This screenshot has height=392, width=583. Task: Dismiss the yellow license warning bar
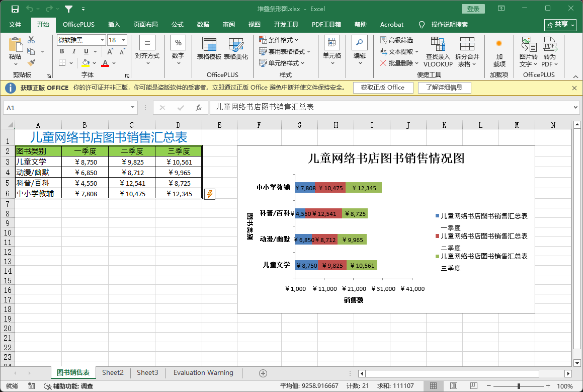(x=574, y=88)
